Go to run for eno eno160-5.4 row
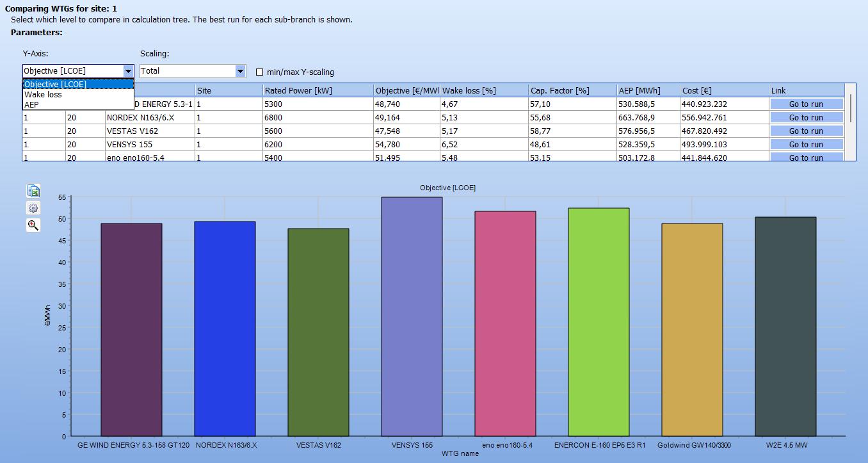This screenshot has height=463, width=868. tap(806, 157)
